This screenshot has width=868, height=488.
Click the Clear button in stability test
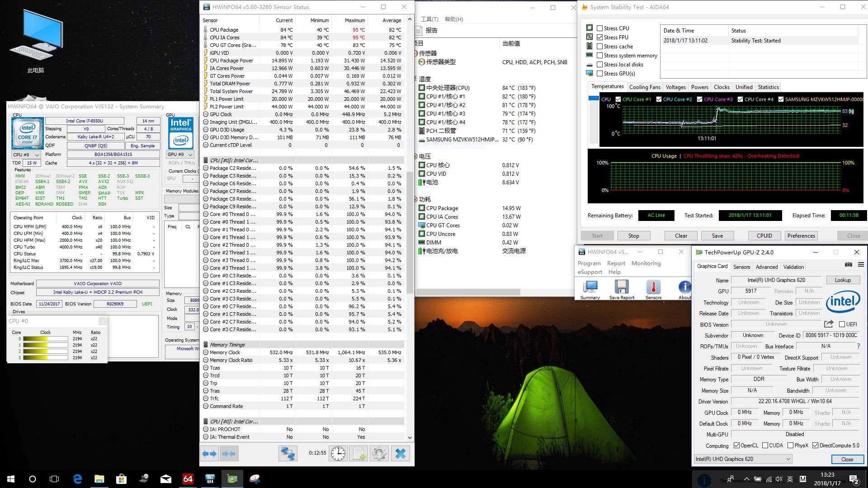pos(681,235)
